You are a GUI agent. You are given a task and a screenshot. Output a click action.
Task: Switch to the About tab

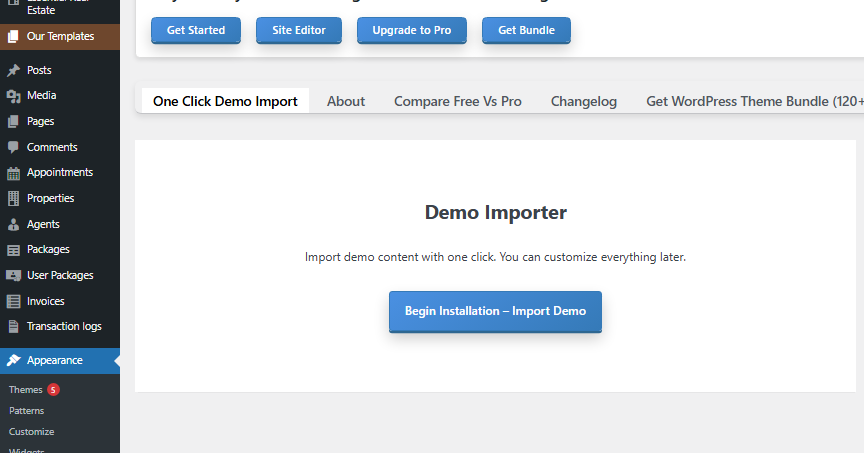346,101
